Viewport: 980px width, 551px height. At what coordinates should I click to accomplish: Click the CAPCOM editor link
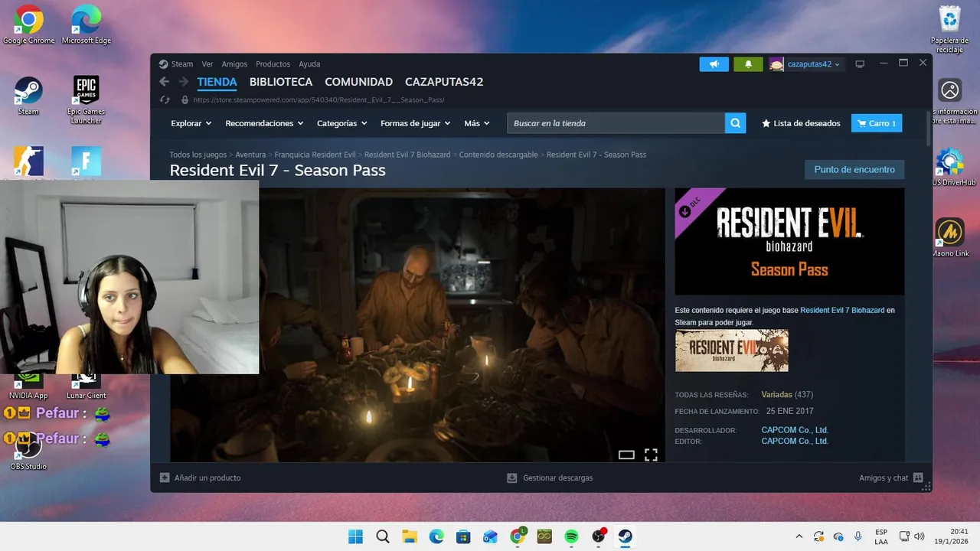(795, 442)
